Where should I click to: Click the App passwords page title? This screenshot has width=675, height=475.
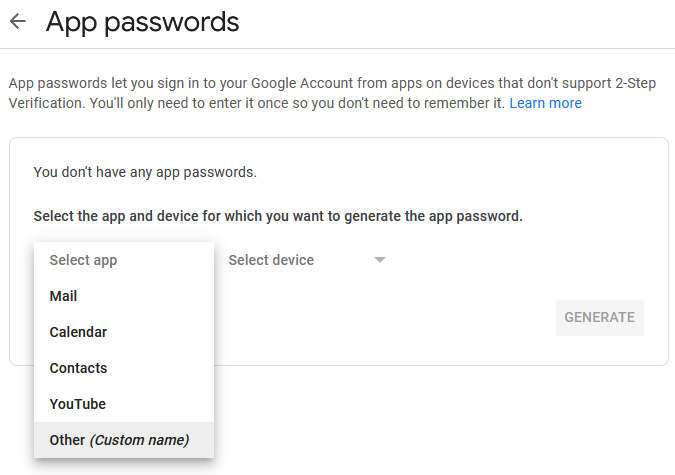click(x=143, y=22)
